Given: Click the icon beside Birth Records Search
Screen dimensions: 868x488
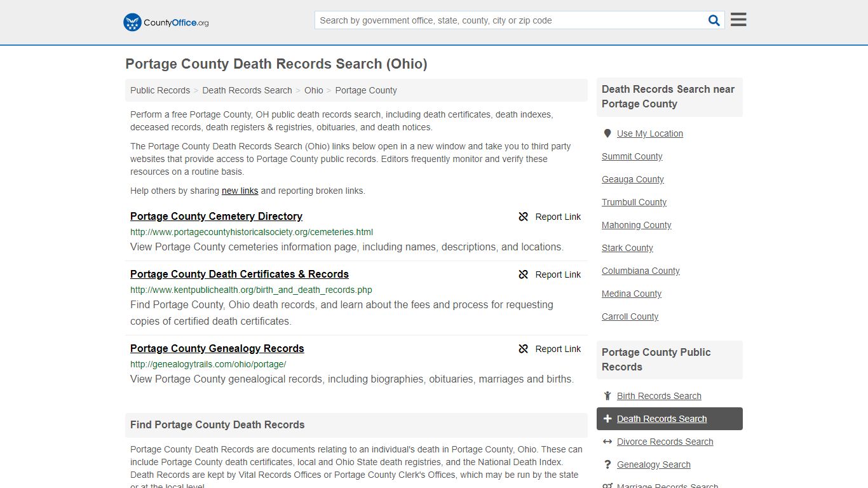Looking at the screenshot, I should coord(607,396).
